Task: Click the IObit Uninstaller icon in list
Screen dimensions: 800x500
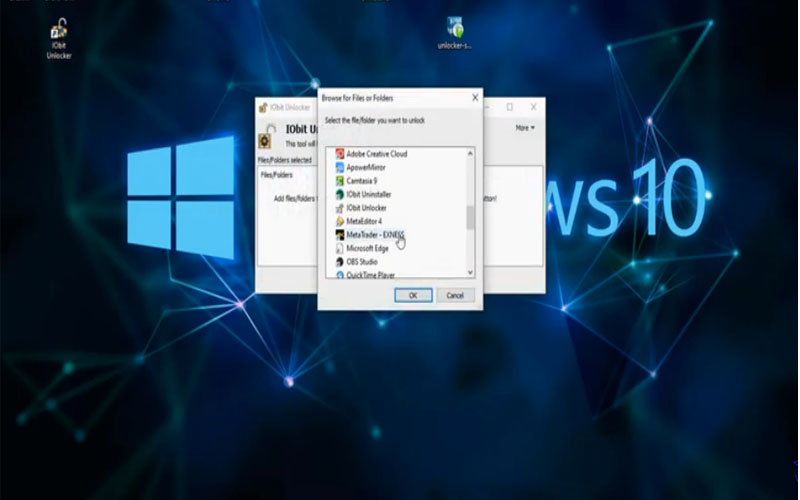Action: click(x=340, y=194)
